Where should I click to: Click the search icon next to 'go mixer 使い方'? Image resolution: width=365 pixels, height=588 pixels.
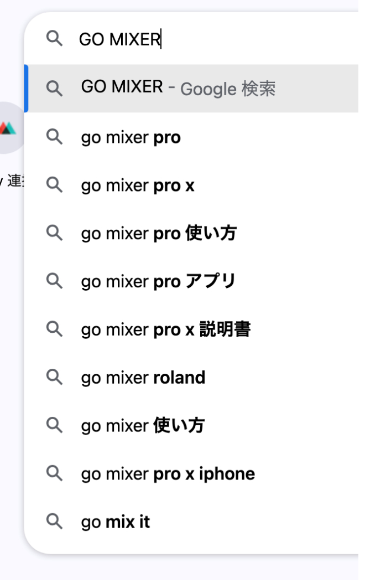[54, 425]
